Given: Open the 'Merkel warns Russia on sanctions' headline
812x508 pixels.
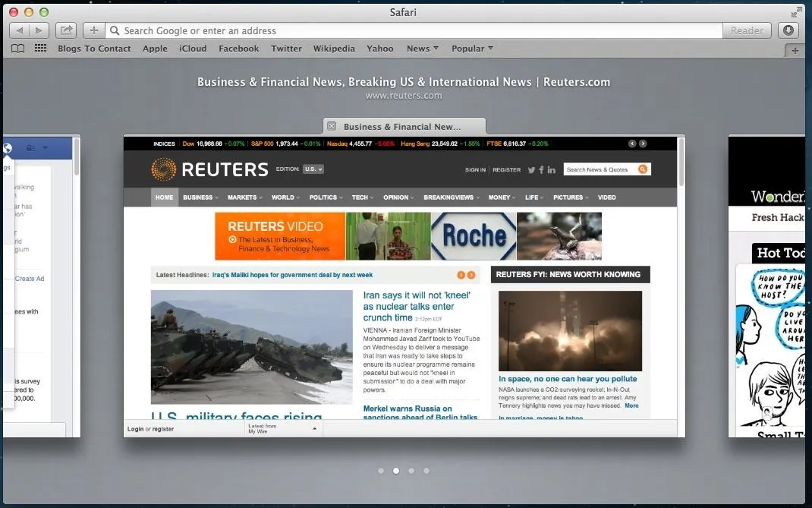Looking at the screenshot, I should pyautogui.click(x=420, y=412).
